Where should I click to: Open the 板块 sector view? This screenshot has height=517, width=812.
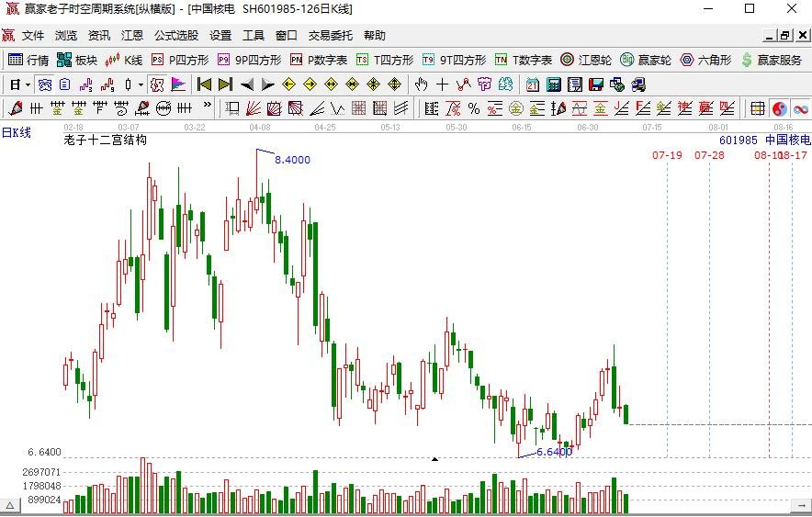coord(77,60)
